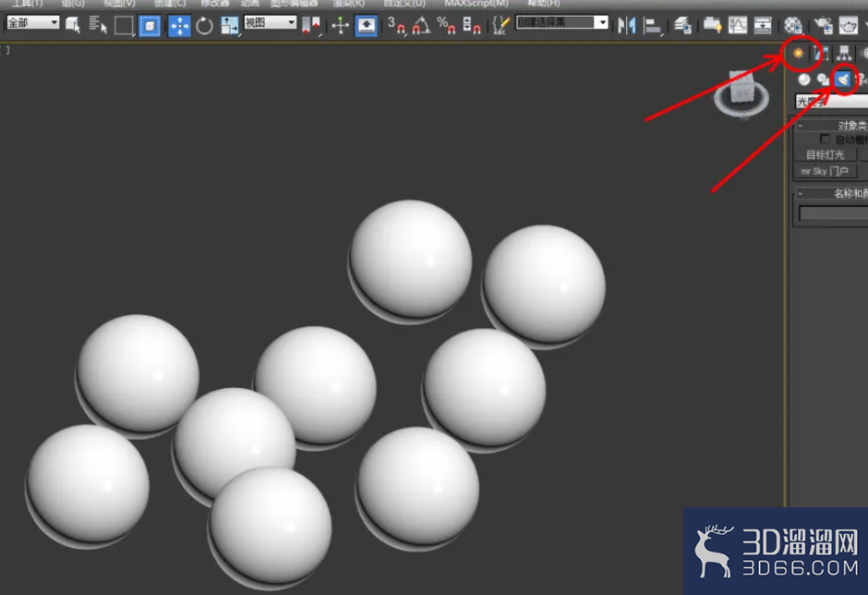This screenshot has height=595, width=868.
Task: Click the mr Sky 门户 button
Action: pos(825,171)
